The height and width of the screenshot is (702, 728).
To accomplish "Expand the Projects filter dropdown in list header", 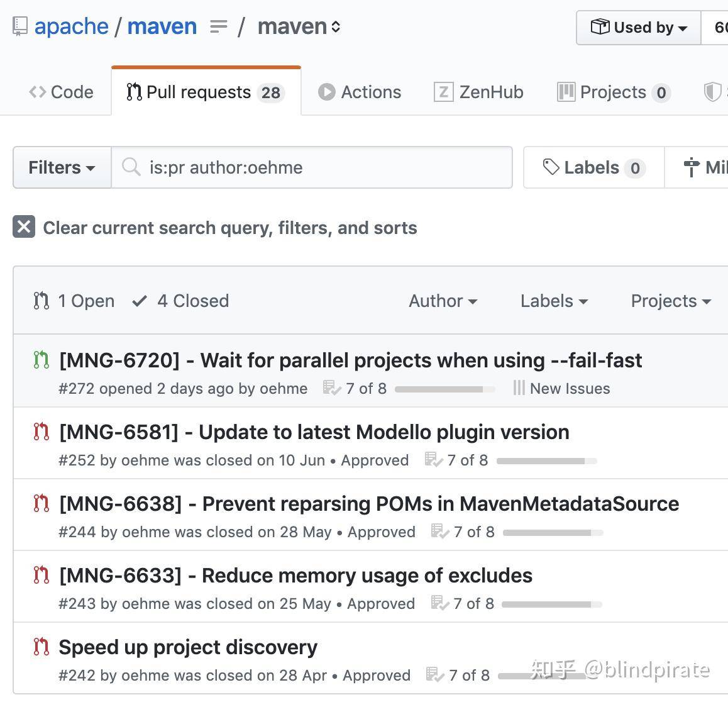I will [x=671, y=301].
